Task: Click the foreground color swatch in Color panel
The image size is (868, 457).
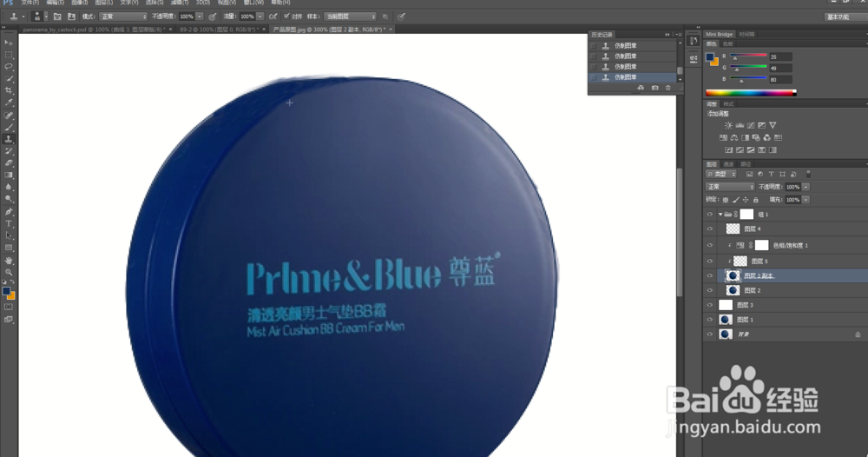Action: click(710, 56)
